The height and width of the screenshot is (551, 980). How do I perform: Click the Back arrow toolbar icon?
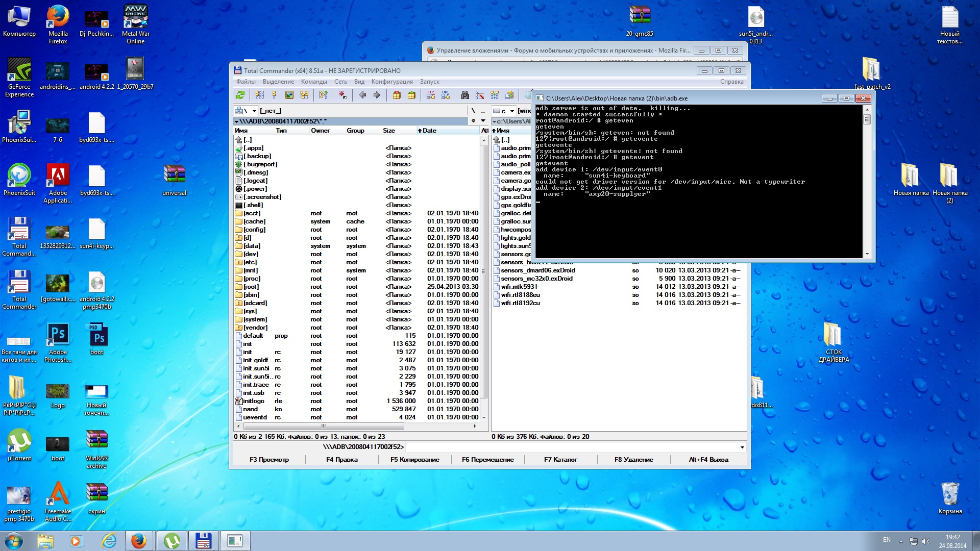tap(362, 95)
